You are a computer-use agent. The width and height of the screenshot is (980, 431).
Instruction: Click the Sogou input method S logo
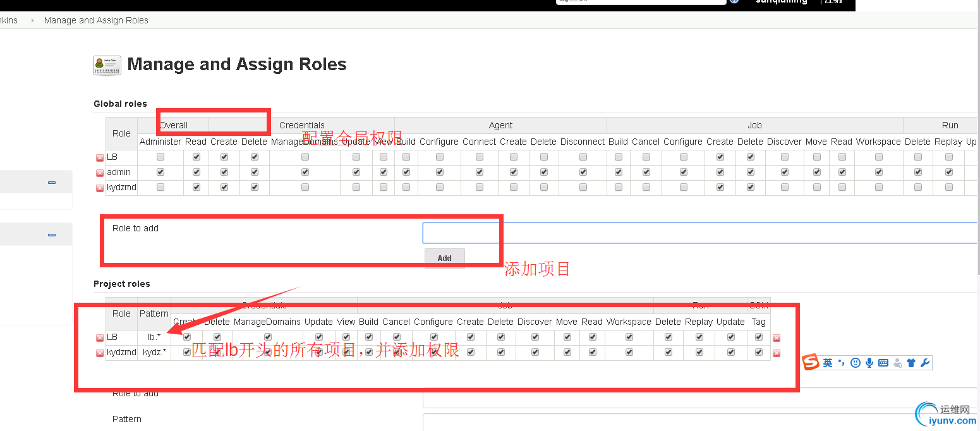click(x=811, y=363)
